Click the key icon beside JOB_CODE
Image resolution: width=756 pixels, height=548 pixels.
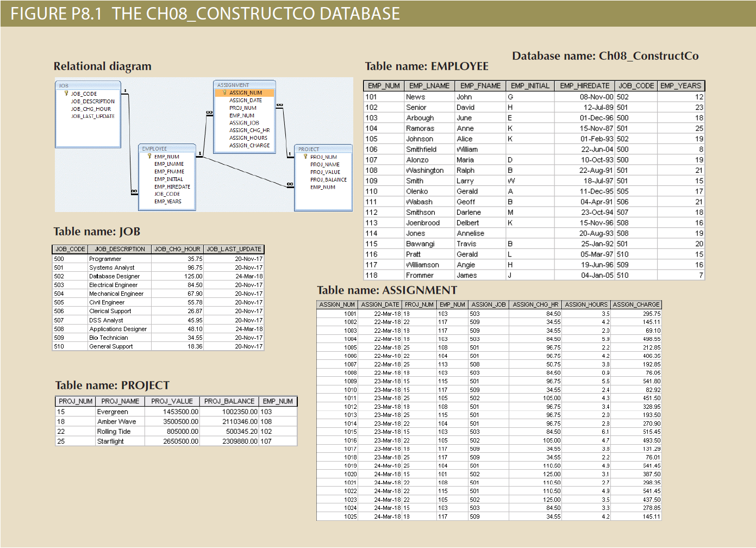66,92
